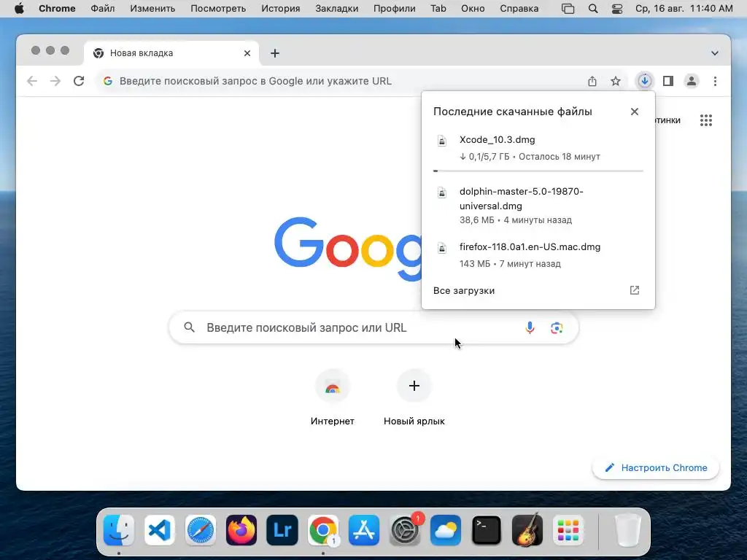Reload the page
This screenshot has width=747, height=560.
[79, 81]
